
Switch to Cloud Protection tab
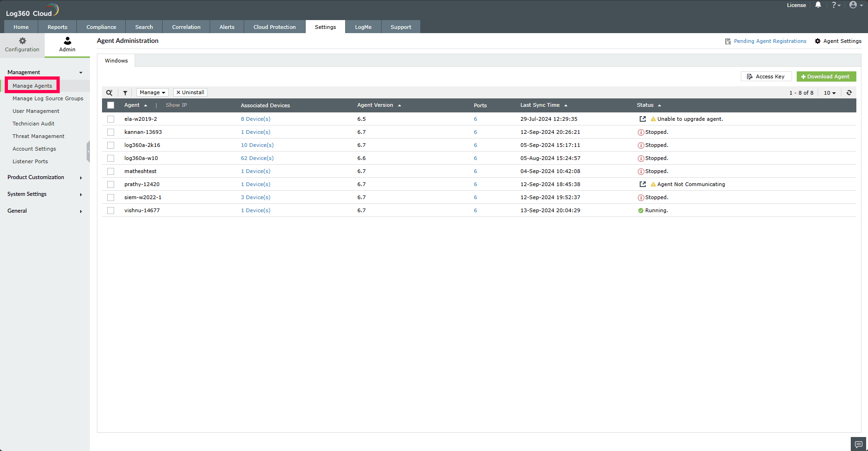[x=274, y=27]
